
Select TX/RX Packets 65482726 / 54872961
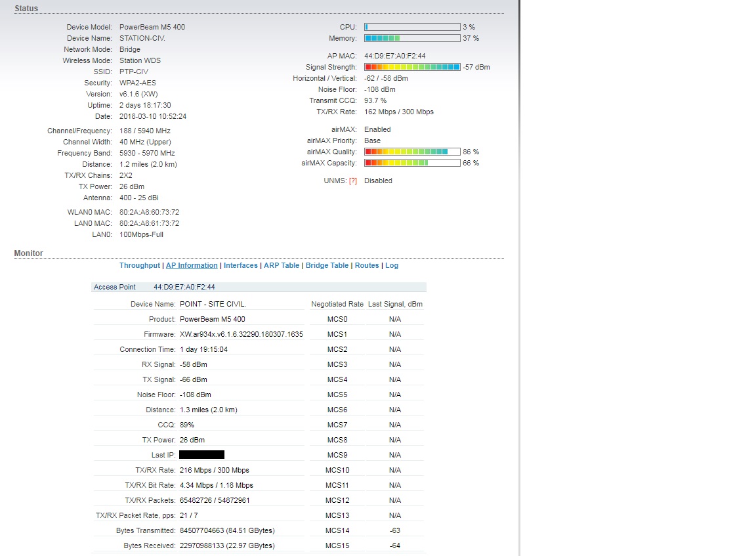pyautogui.click(x=215, y=500)
